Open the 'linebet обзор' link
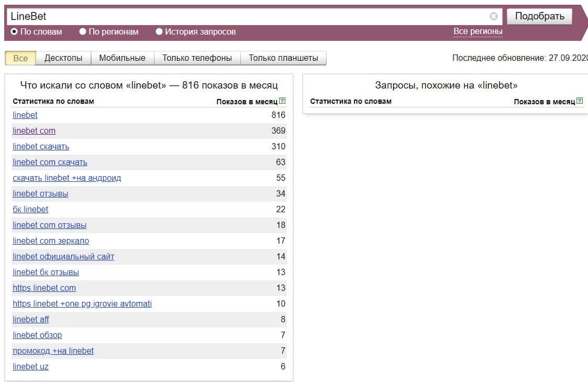588x382 pixels. point(38,335)
